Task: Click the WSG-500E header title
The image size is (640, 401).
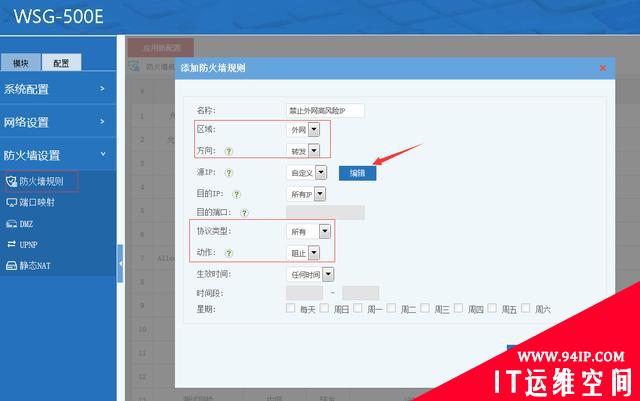Action: click(58, 17)
